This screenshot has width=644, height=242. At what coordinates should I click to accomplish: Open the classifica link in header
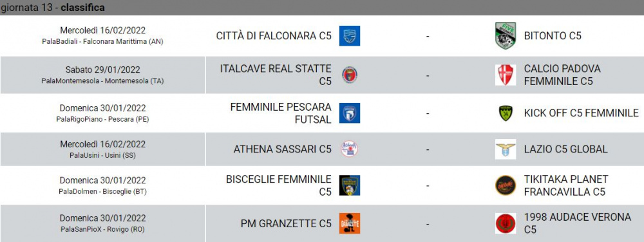tap(82, 7)
